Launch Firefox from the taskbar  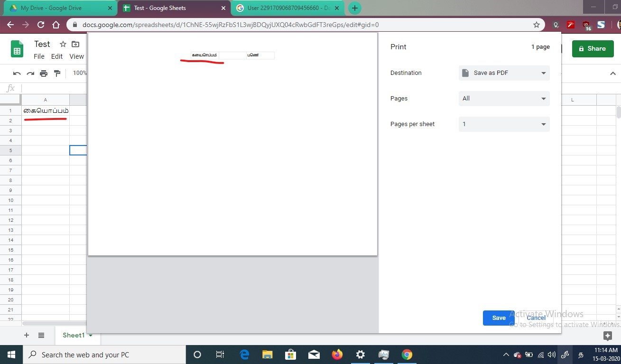click(x=337, y=355)
